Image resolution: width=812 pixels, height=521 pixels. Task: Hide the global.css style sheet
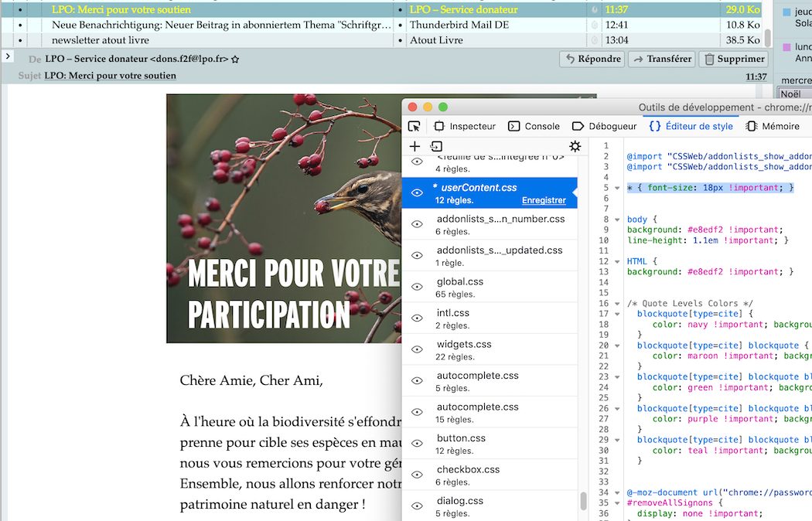(x=417, y=287)
